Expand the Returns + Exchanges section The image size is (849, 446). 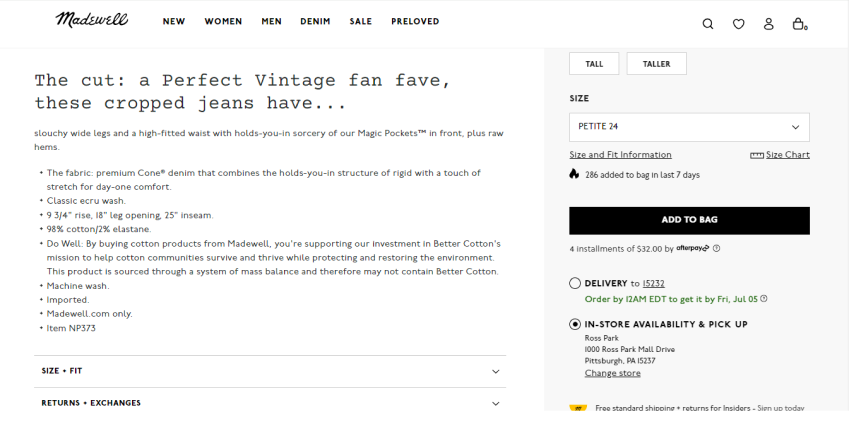(x=270, y=403)
